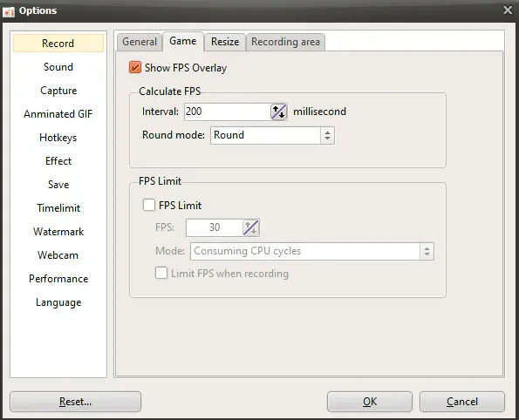519x420 pixels.
Task: Click the Reset... button
Action: click(76, 402)
